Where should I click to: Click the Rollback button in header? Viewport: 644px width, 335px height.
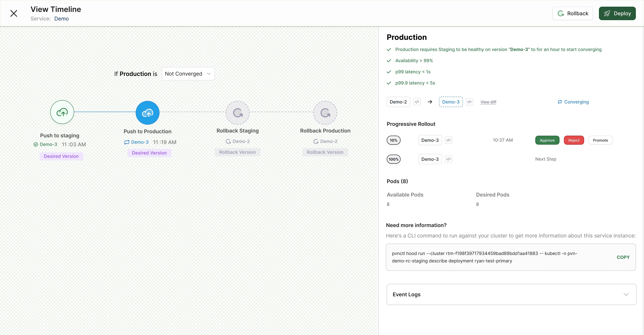[x=573, y=14]
